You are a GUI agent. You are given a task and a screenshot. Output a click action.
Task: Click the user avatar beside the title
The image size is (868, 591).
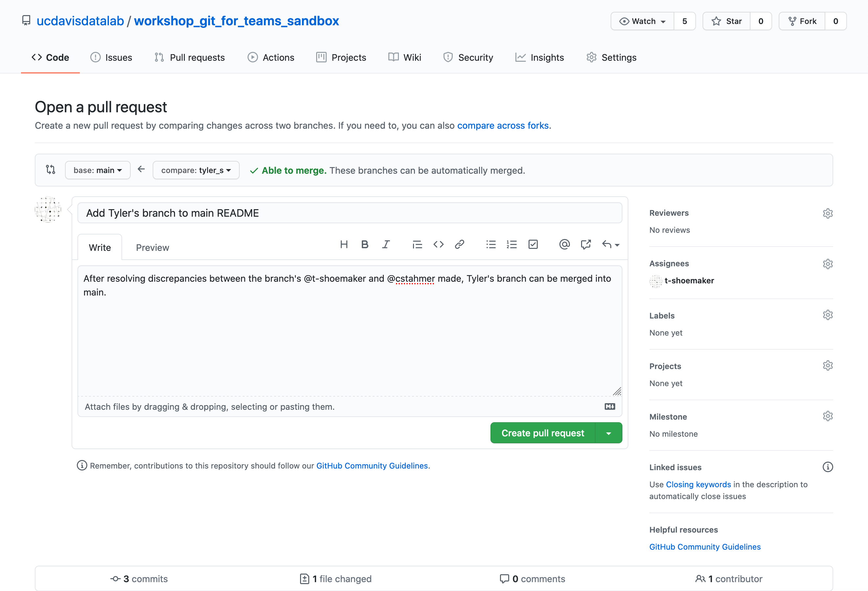tap(48, 209)
